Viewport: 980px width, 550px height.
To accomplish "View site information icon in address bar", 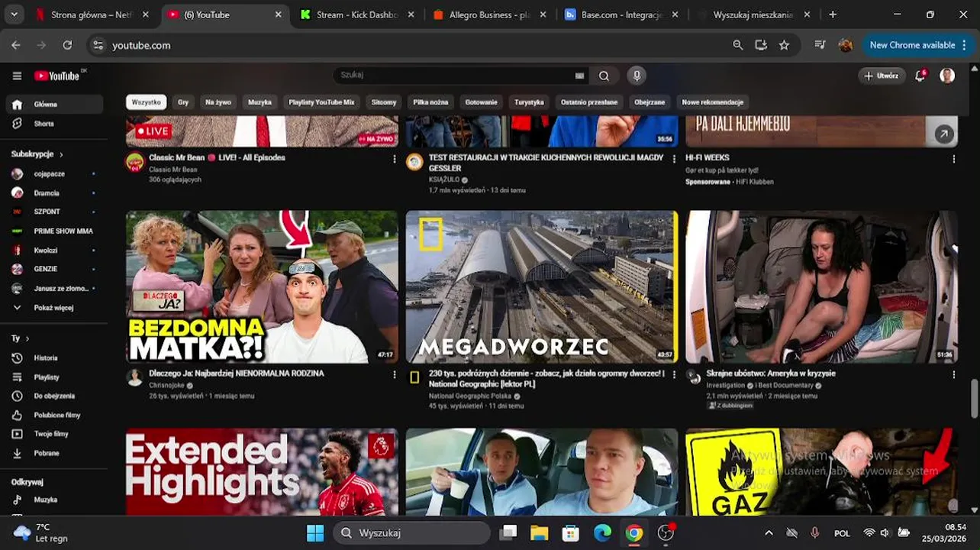I will tap(98, 45).
